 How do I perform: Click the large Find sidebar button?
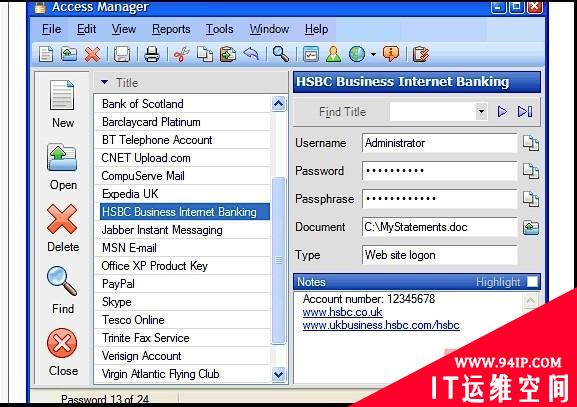click(63, 290)
